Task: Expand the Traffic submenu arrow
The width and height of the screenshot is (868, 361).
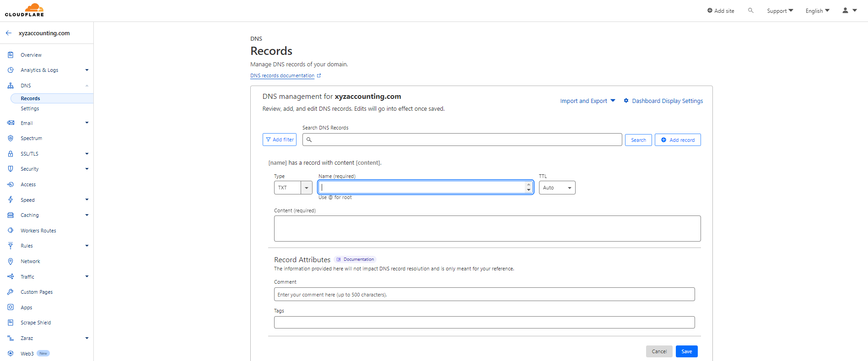Action: click(86, 276)
